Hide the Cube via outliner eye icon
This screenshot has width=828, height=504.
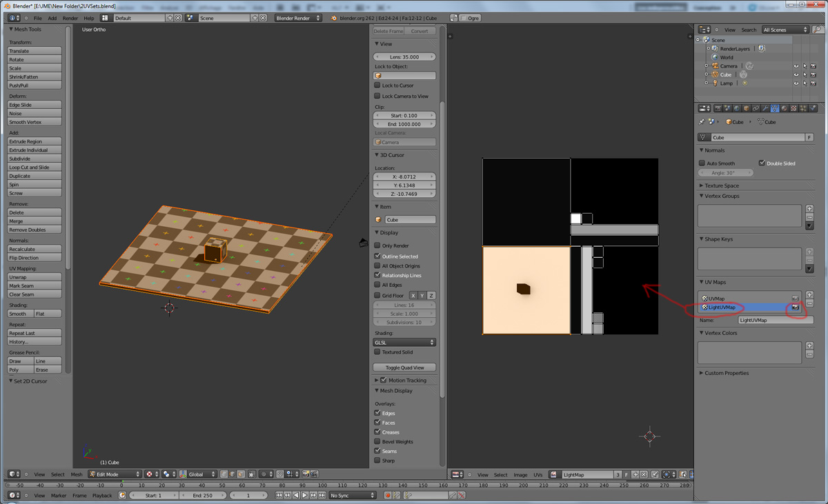[x=796, y=74]
